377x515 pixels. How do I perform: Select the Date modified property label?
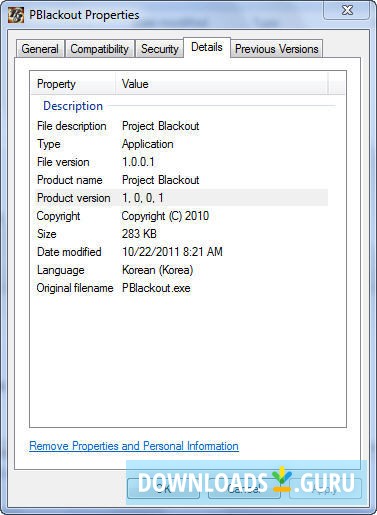pos(69,252)
